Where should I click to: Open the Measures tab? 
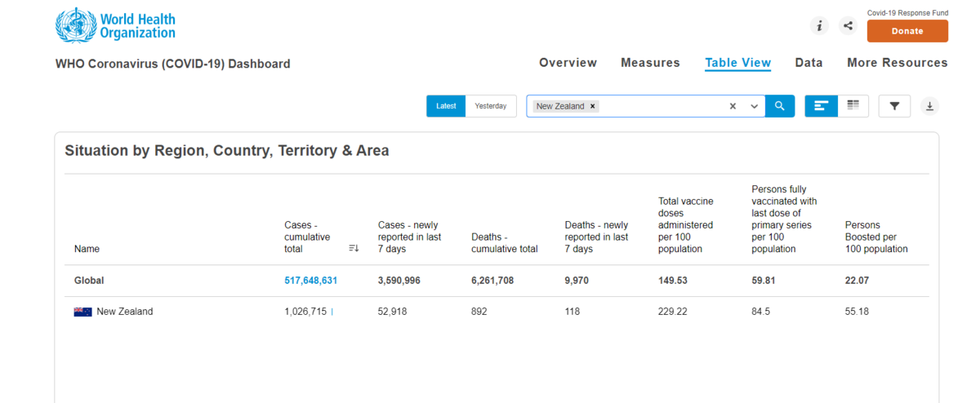pyautogui.click(x=650, y=63)
